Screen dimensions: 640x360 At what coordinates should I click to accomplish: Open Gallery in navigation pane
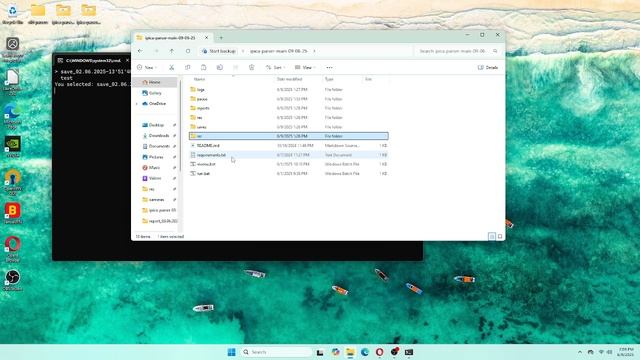coord(155,93)
